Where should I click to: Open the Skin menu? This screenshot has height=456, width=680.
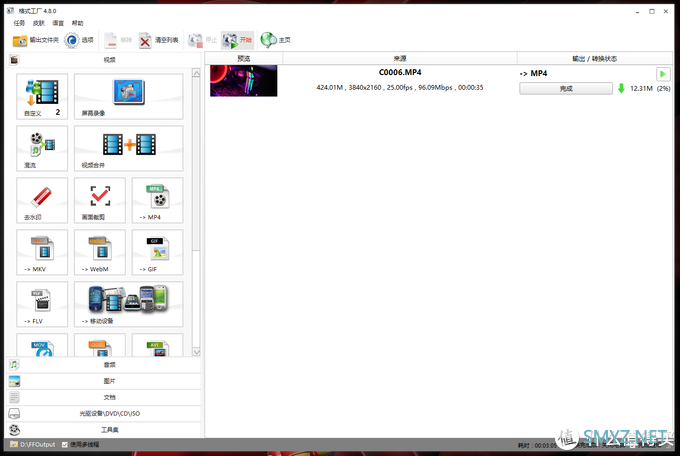click(x=39, y=23)
